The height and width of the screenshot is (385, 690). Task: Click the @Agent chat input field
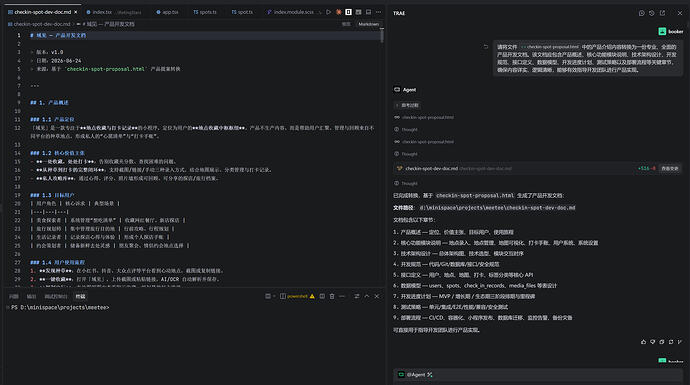[x=538, y=375]
